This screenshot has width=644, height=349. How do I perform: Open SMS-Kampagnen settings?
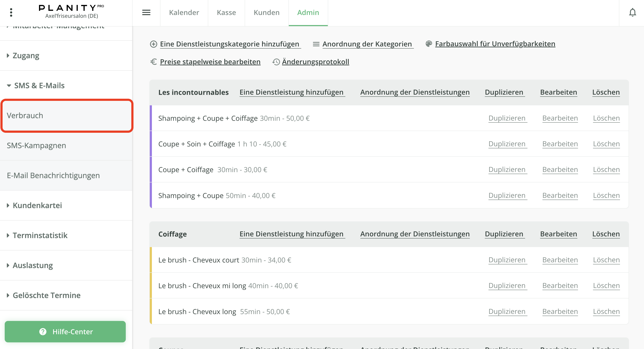coord(36,145)
